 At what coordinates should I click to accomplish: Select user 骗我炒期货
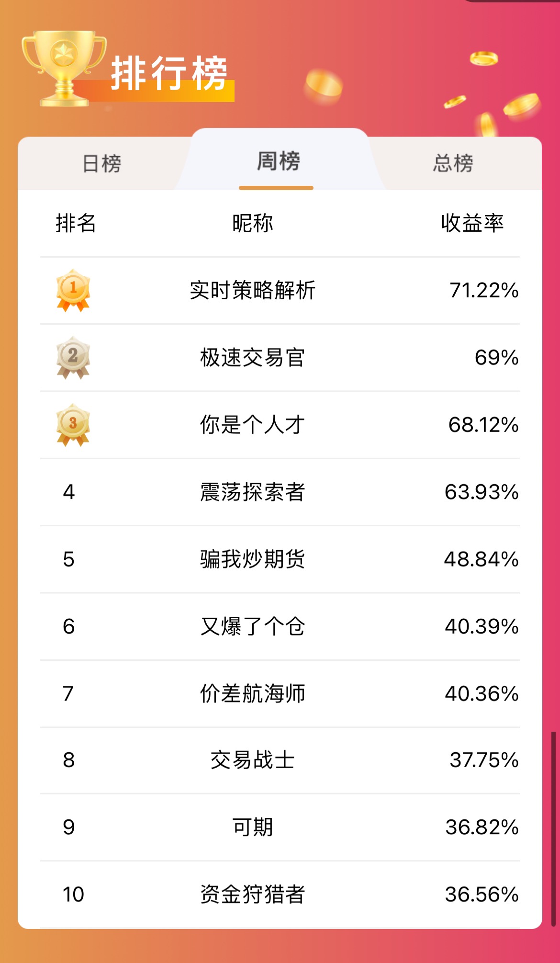click(252, 559)
